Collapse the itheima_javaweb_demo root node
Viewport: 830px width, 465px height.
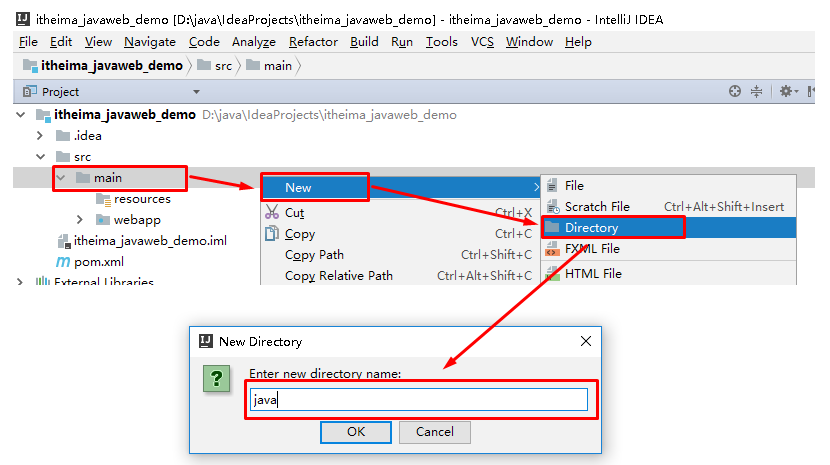[x=21, y=114]
